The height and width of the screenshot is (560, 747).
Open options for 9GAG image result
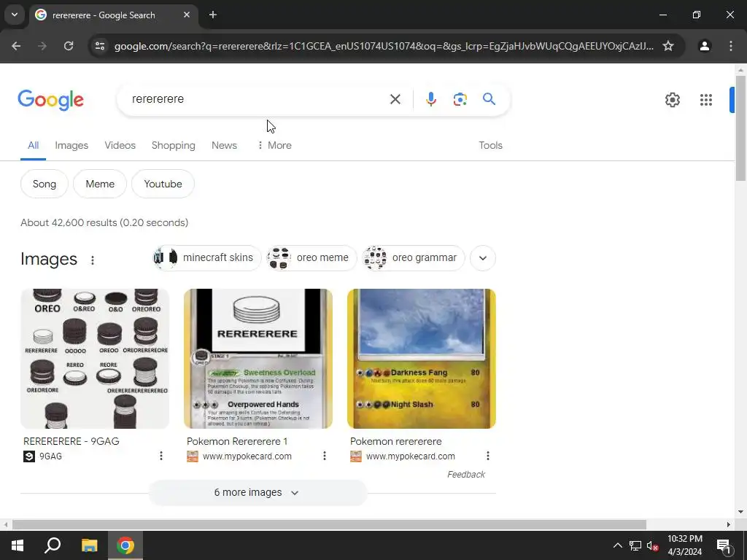pyautogui.click(x=161, y=456)
